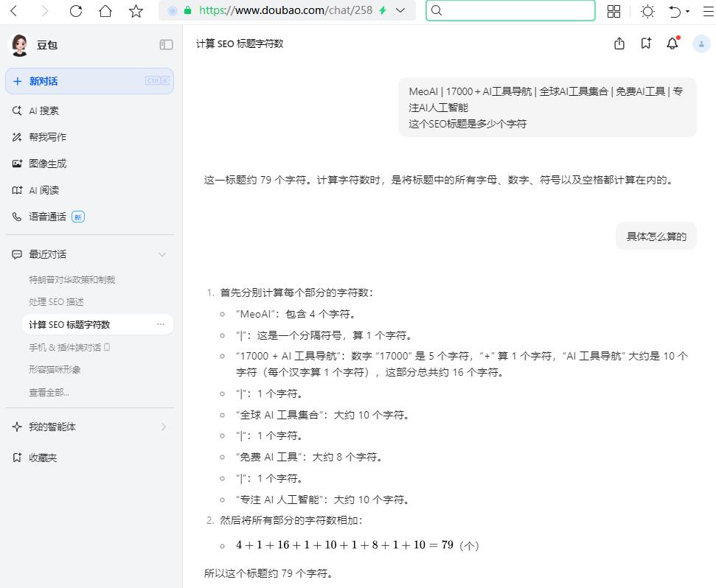Start a new chat with 新对话 button
Screen dimensions: 716x588
[x=89, y=81]
